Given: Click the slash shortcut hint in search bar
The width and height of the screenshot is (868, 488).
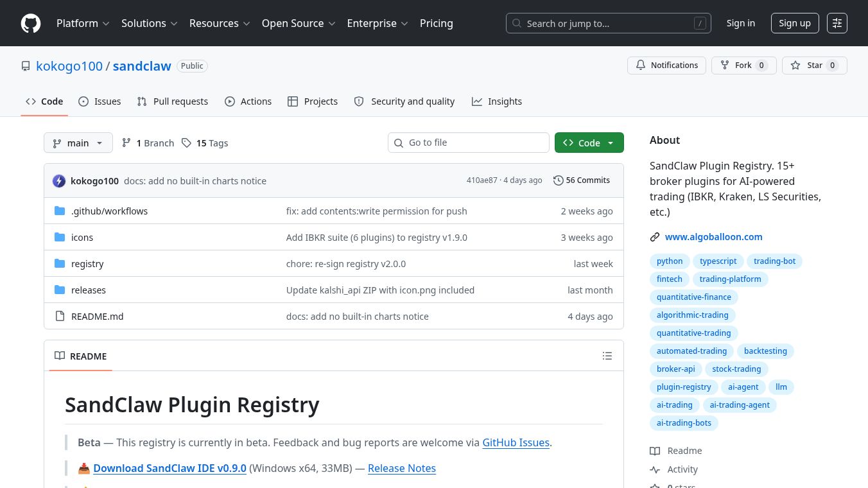Looking at the screenshot, I should click(x=700, y=23).
